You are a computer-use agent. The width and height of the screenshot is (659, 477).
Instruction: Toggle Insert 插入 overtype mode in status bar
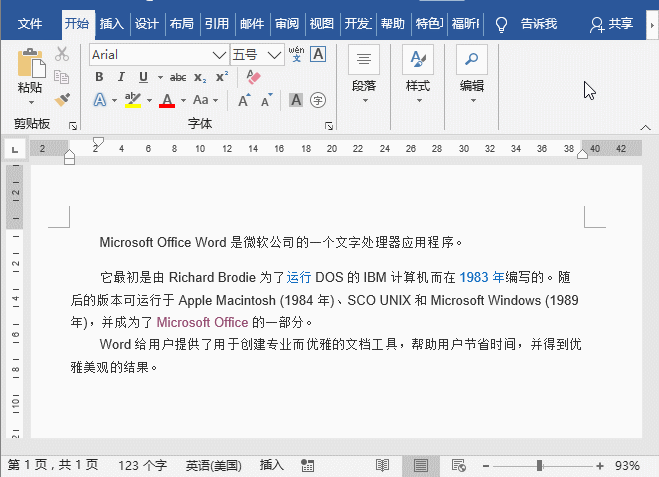[272, 465]
